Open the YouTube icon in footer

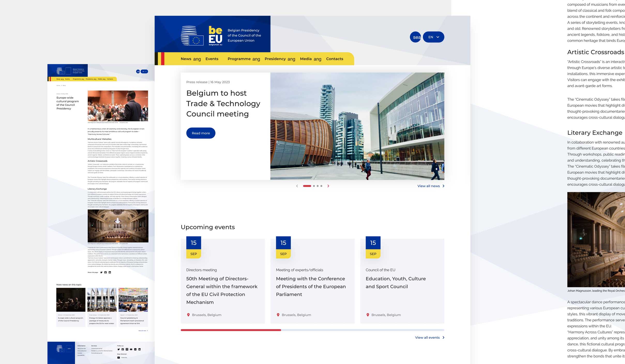coord(131,349)
